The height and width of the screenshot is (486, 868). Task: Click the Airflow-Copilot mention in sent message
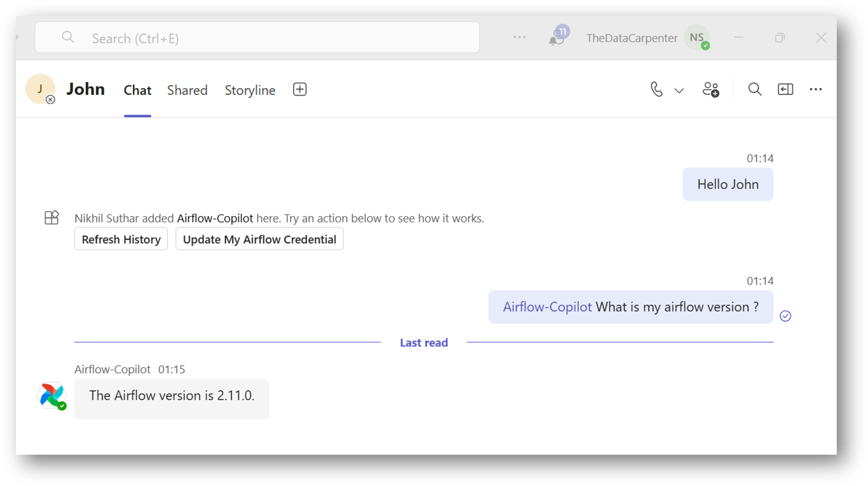click(547, 307)
